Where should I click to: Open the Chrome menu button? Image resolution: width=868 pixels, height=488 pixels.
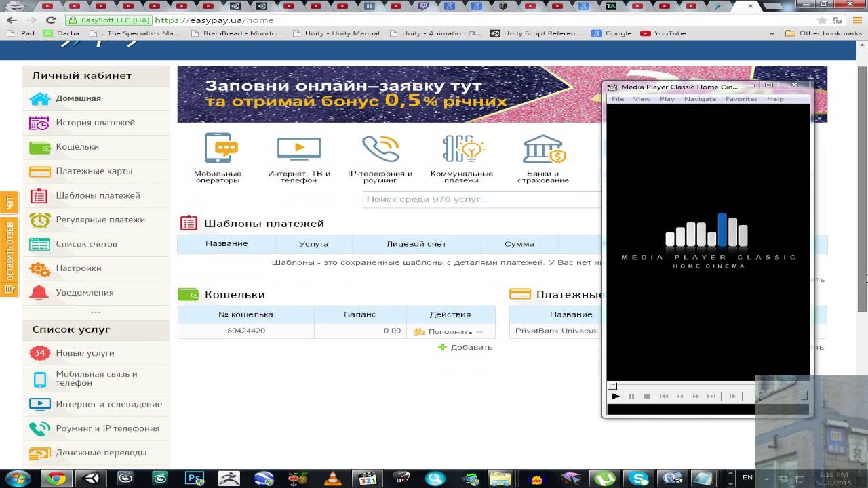pyautogui.click(x=856, y=20)
